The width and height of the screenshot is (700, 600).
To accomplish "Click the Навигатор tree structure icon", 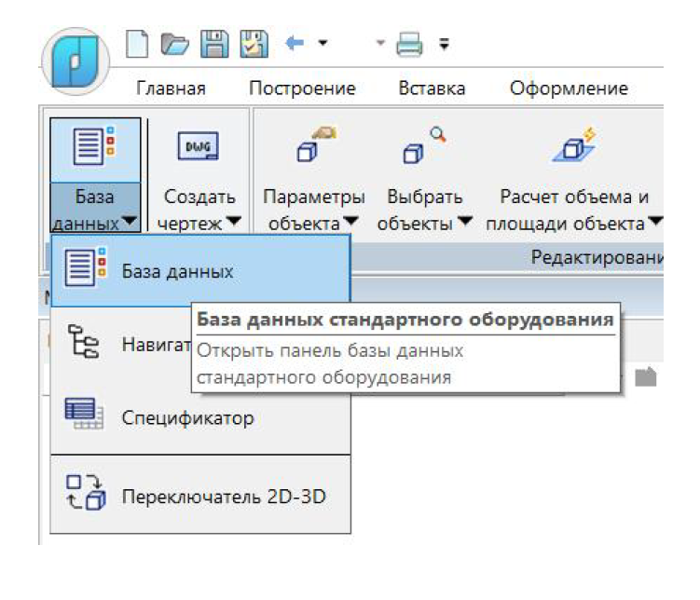I will point(83,341).
